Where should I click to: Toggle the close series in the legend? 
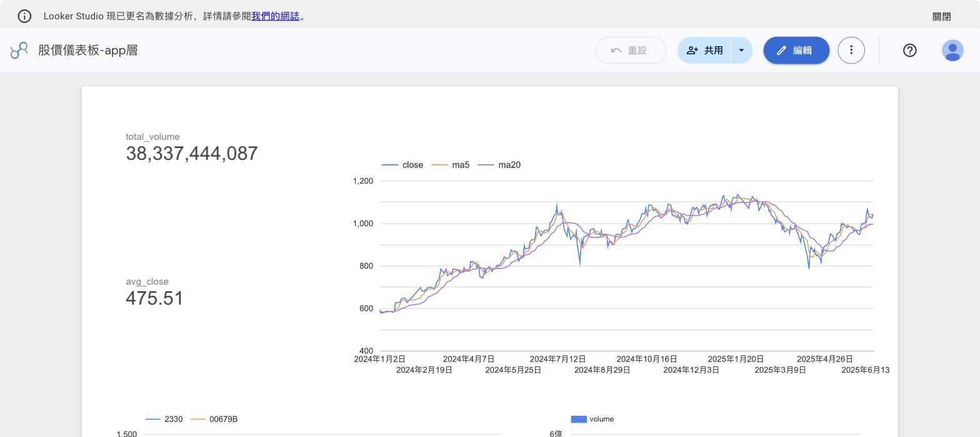click(402, 165)
